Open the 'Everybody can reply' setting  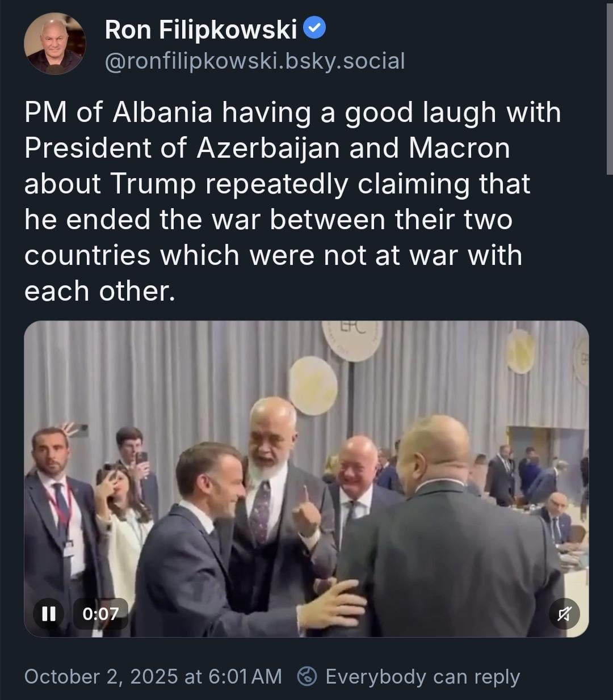(x=422, y=676)
